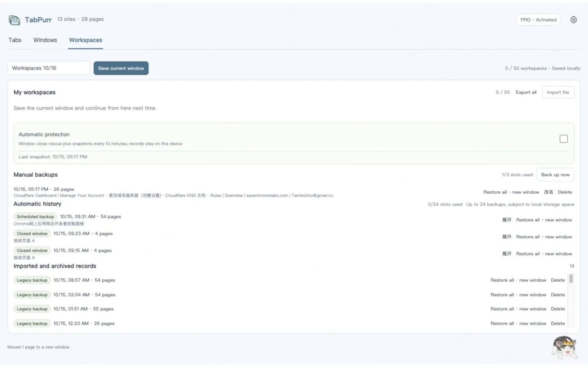Click Export all link
Screen dimensions: 588x368
tap(526, 92)
